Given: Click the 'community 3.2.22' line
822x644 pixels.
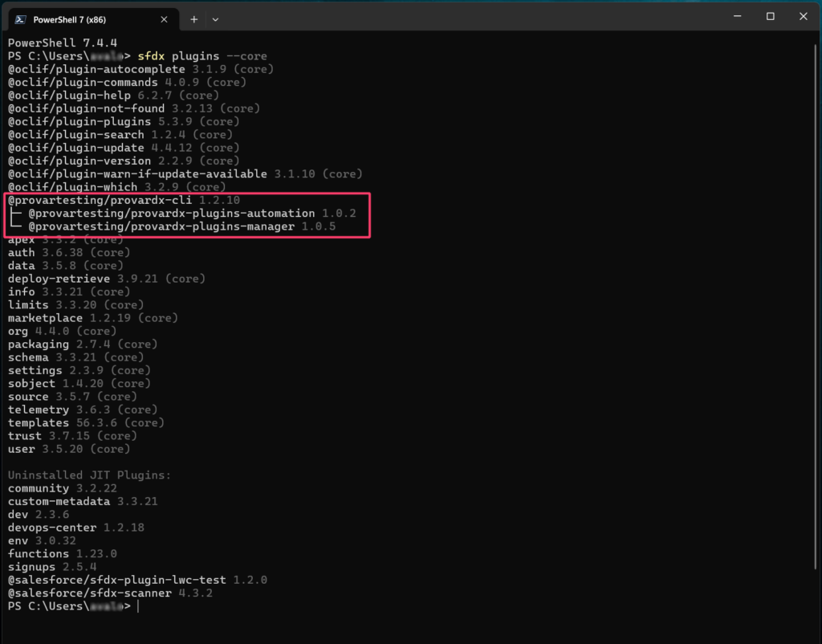Looking at the screenshot, I should click(x=63, y=489).
